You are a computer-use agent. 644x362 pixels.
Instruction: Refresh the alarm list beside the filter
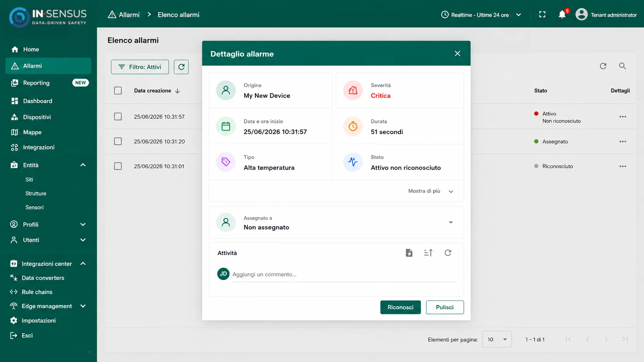click(181, 67)
